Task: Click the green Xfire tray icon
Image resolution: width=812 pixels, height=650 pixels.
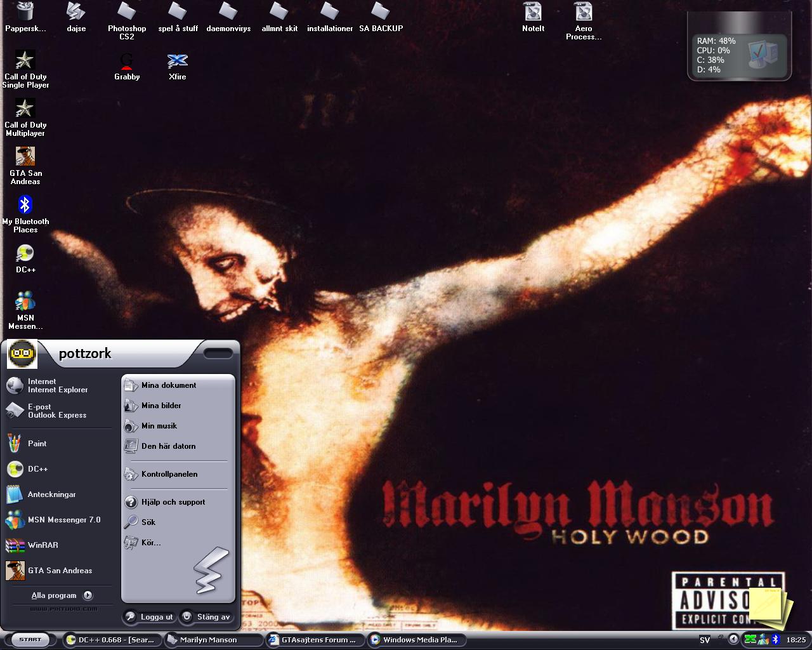Action: click(750, 639)
